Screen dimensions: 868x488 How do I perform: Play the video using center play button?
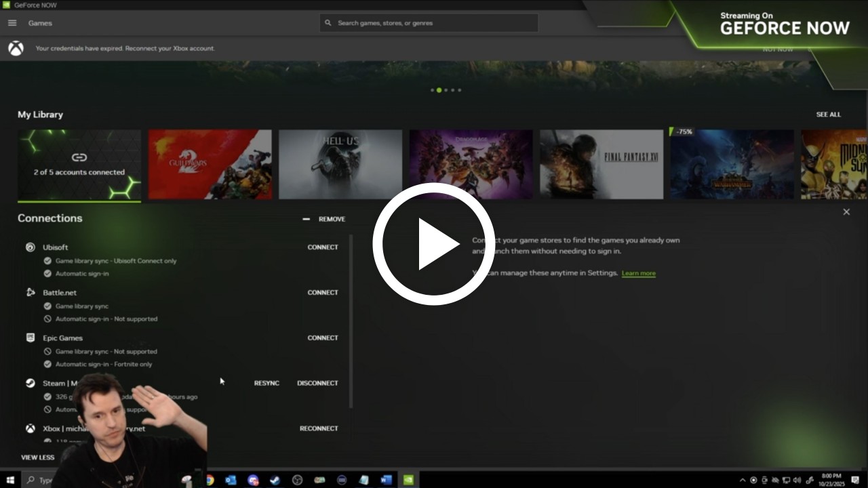pyautogui.click(x=433, y=244)
